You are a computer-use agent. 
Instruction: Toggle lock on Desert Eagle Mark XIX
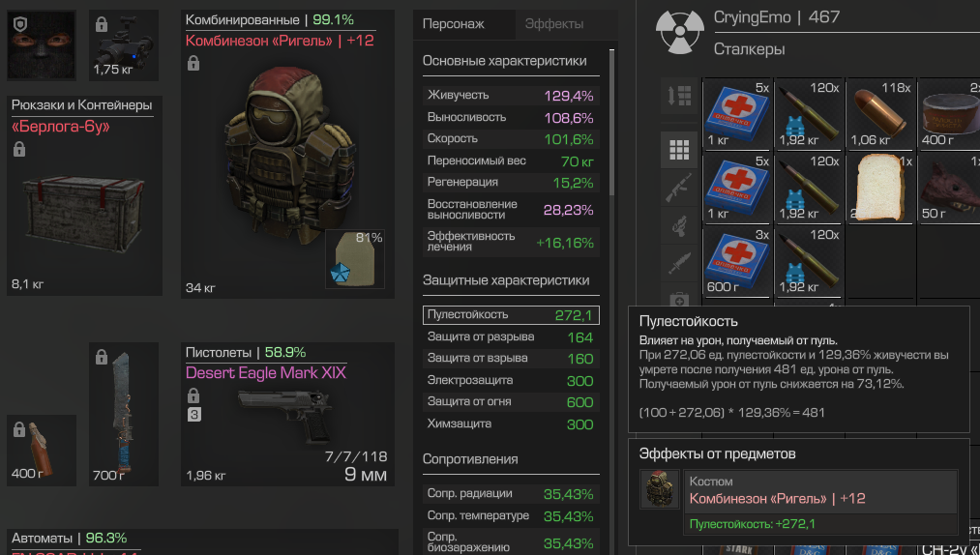[193, 395]
